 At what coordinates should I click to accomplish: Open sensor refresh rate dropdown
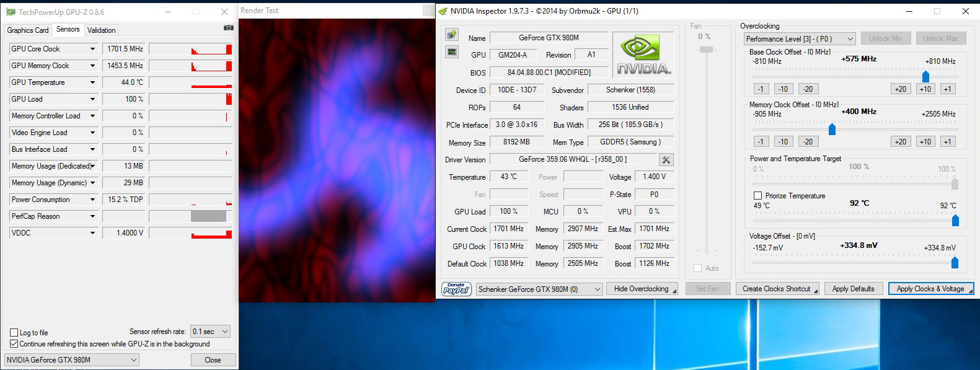coord(211,332)
